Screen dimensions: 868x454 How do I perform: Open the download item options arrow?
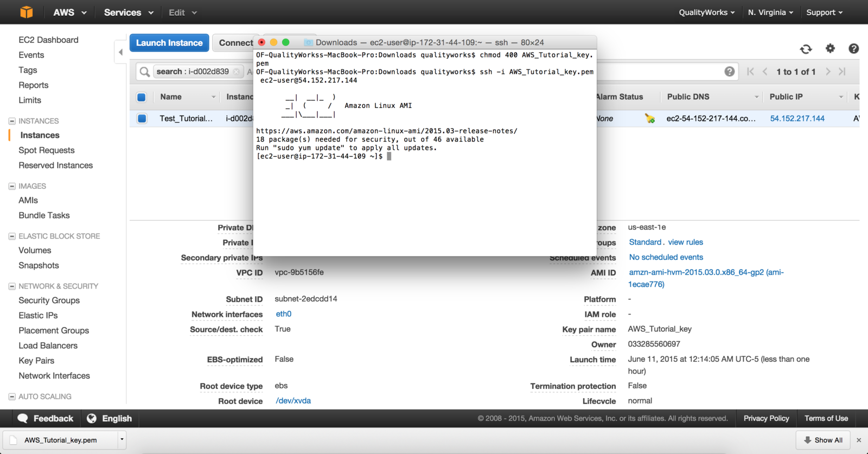[122, 439]
